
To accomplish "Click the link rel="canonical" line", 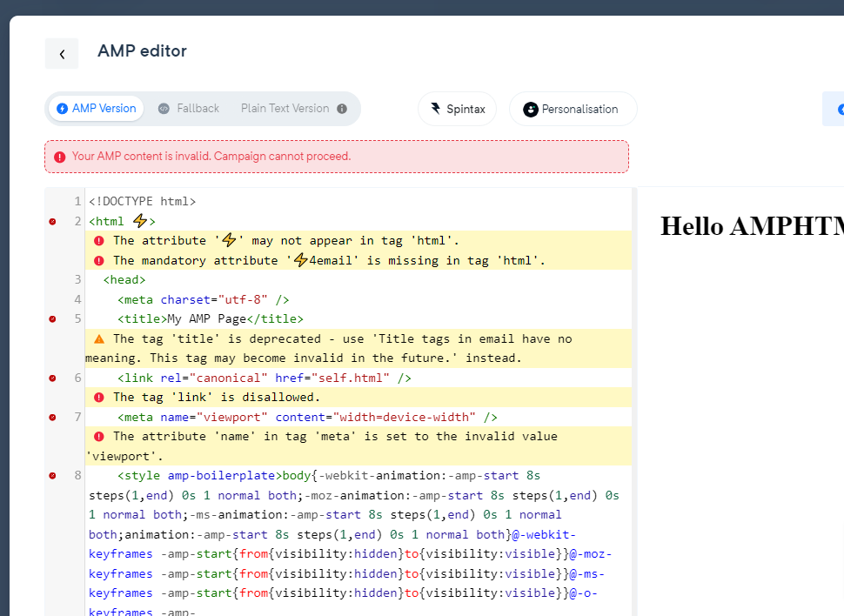I will [x=265, y=378].
